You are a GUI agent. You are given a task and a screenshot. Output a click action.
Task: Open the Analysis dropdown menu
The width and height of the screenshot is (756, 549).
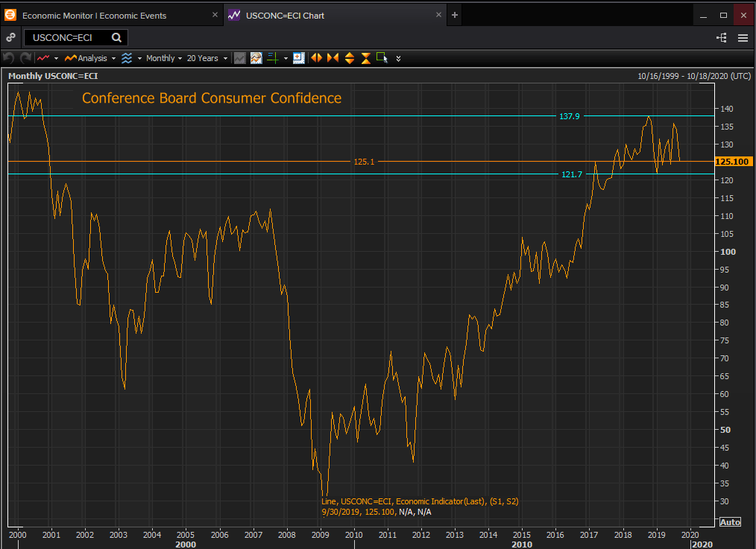click(x=89, y=58)
